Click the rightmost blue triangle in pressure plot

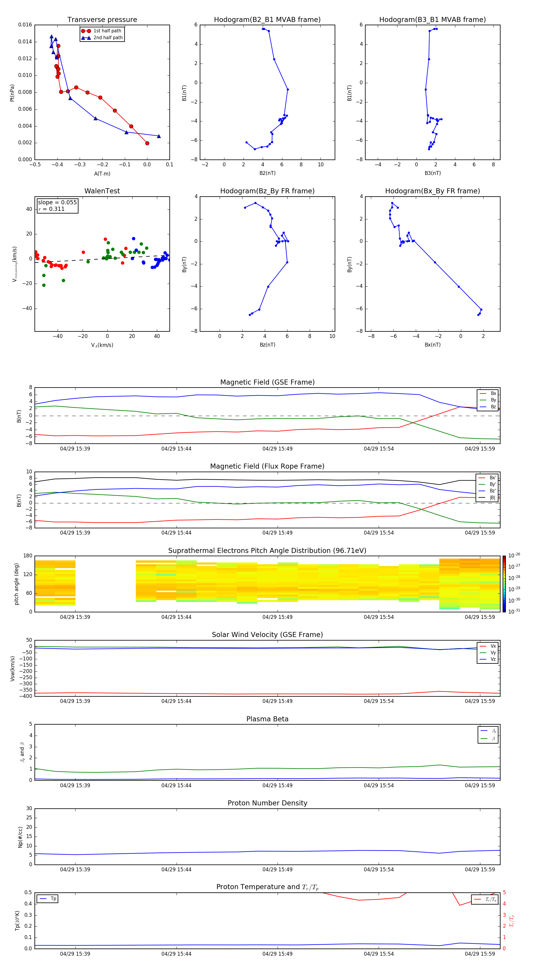(x=159, y=136)
